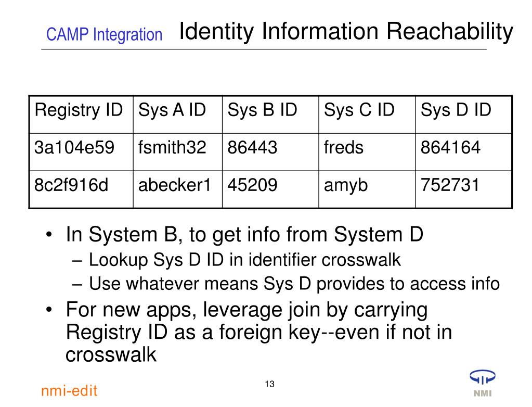Select the amyb cell
The height and width of the screenshot is (407, 532).
click(x=367, y=189)
